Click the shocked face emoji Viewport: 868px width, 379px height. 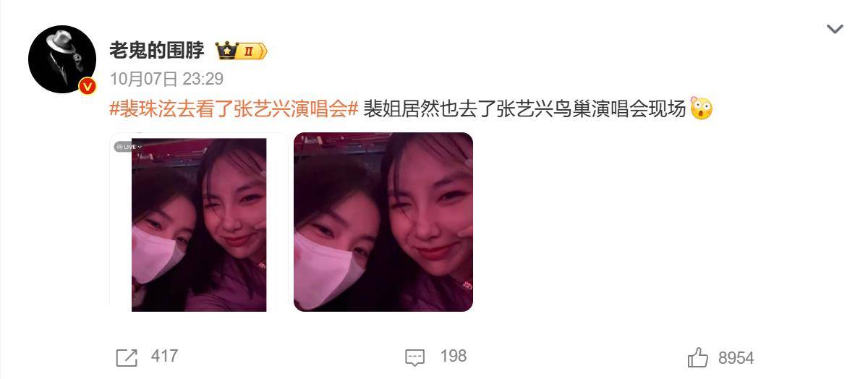click(x=701, y=108)
